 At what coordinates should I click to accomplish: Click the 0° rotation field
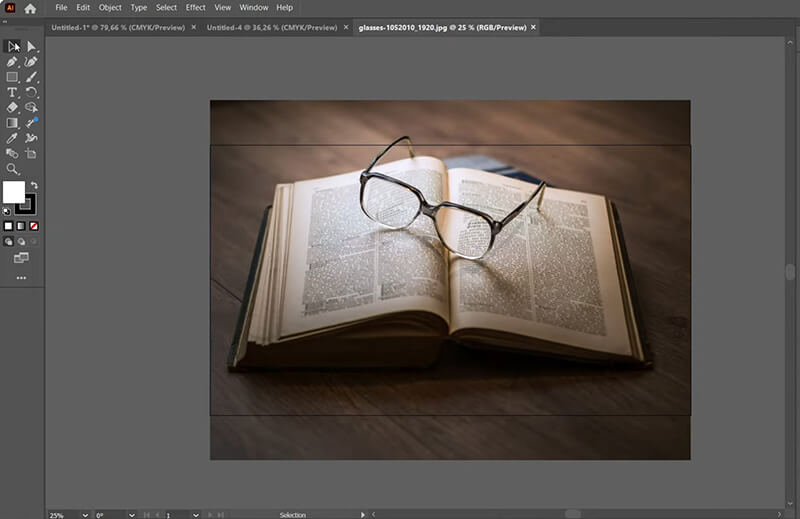coord(110,515)
